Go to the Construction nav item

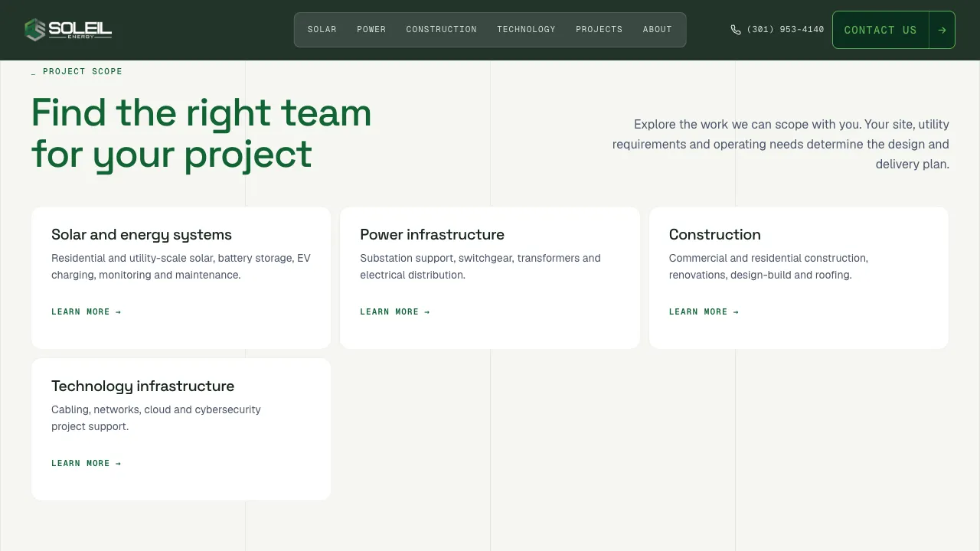tap(442, 30)
